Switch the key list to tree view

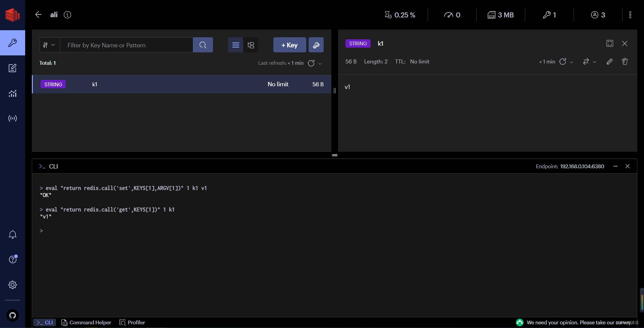[251, 45]
